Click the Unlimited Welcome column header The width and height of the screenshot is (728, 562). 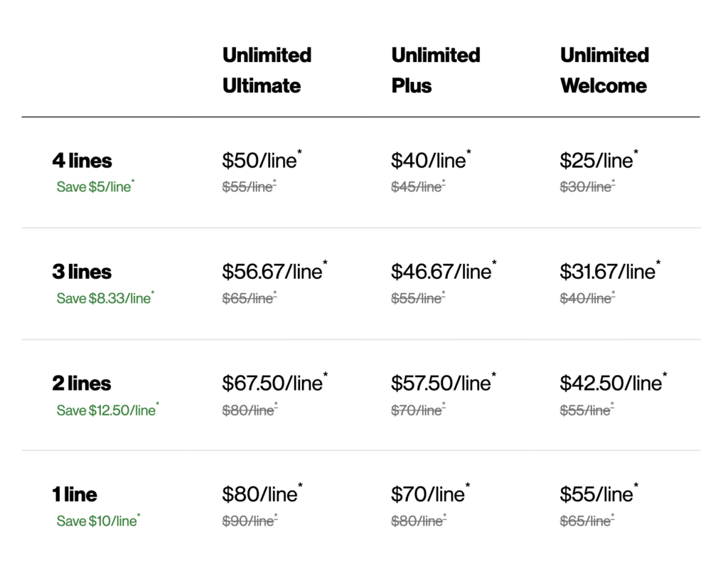pos(604,70)
